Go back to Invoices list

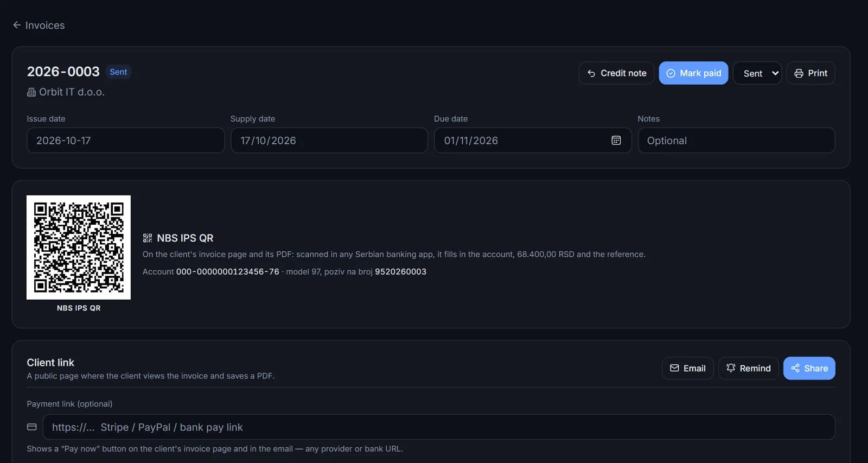(x=39, y=25)
